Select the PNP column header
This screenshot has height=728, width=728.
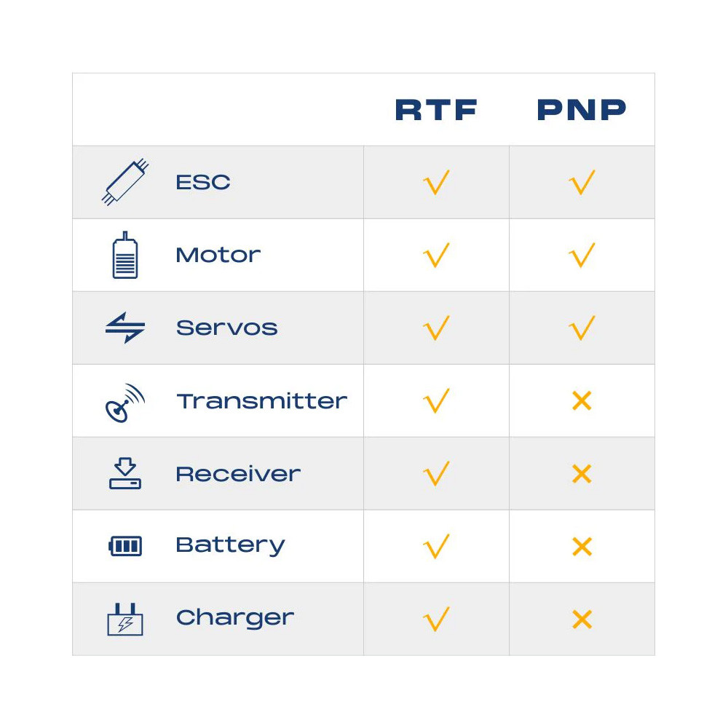[582, 110]
